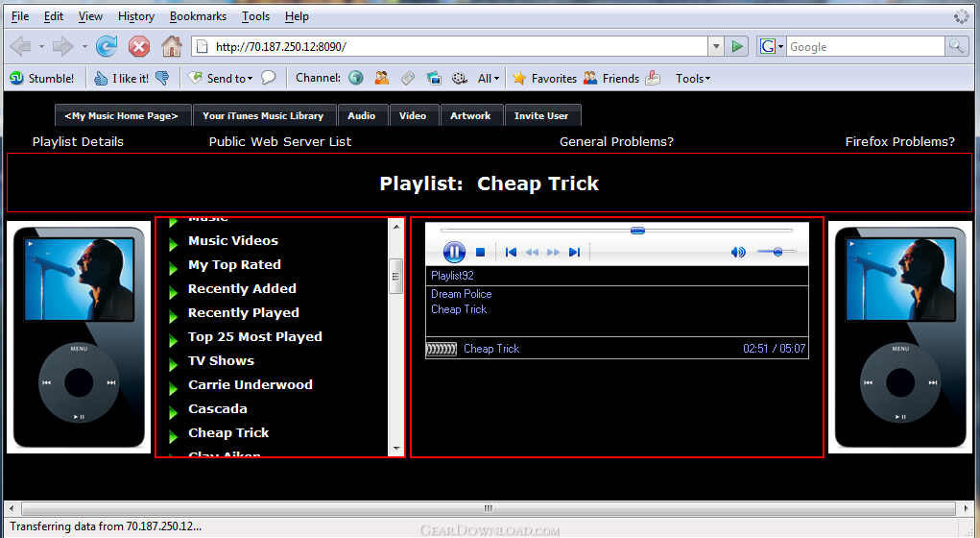Open the File menu
The height and width of the screenshot is (538, 980).
20,16
